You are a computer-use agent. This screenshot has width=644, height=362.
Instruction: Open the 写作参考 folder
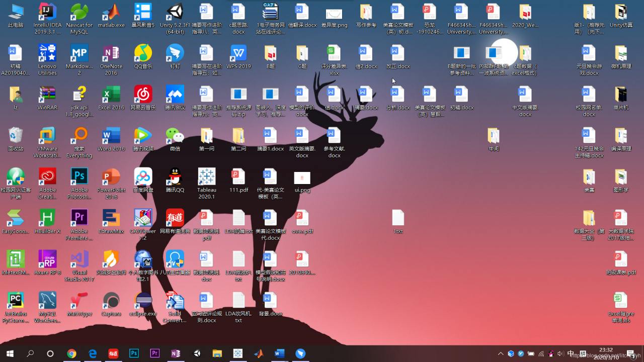point(366,16)
